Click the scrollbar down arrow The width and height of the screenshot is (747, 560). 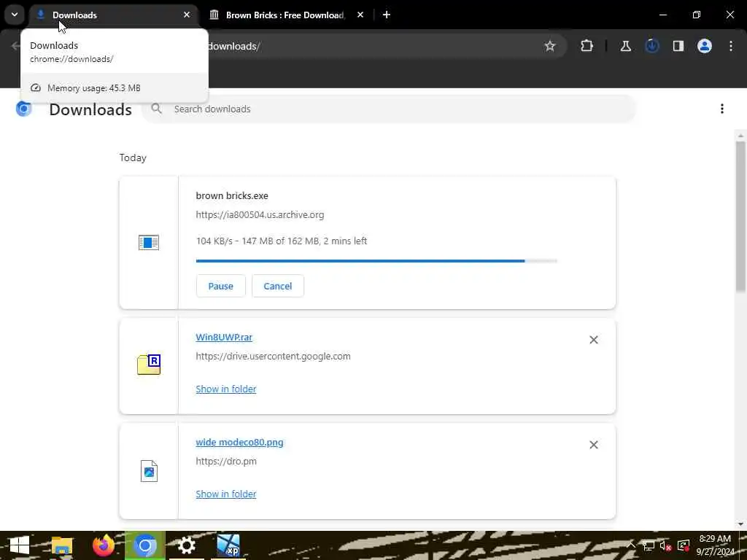click(740, 524)
